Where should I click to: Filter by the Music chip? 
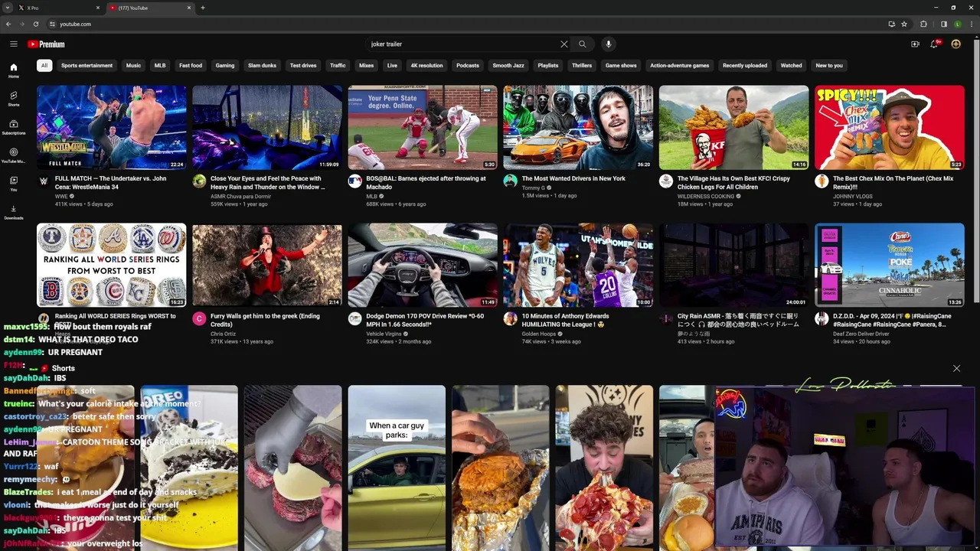pos(133,66)
